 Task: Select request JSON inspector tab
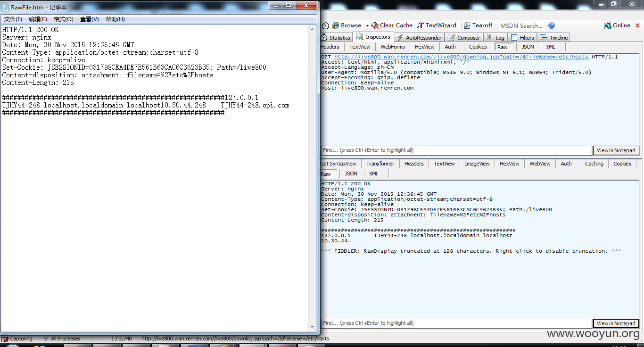pyautogui.click(x=528, y=47)
